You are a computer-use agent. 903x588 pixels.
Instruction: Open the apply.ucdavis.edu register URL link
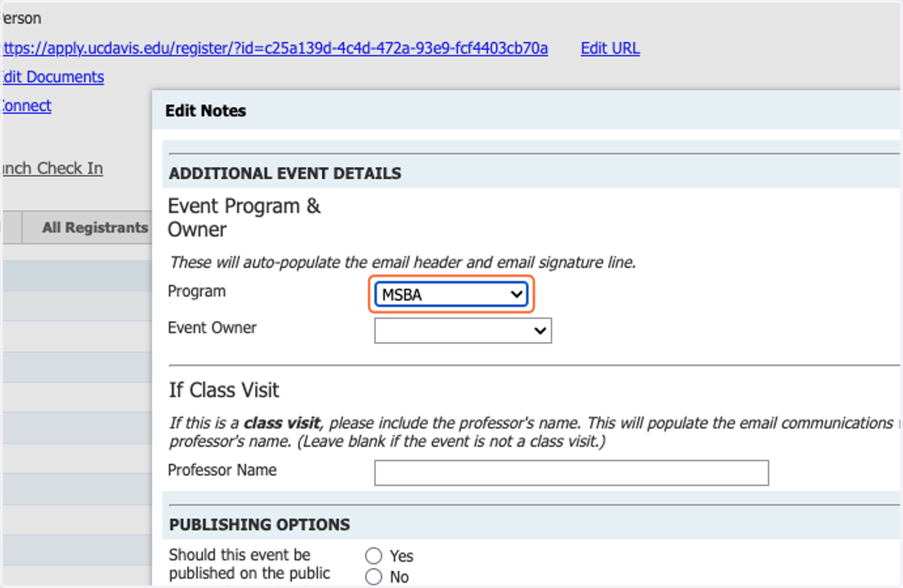274,49
